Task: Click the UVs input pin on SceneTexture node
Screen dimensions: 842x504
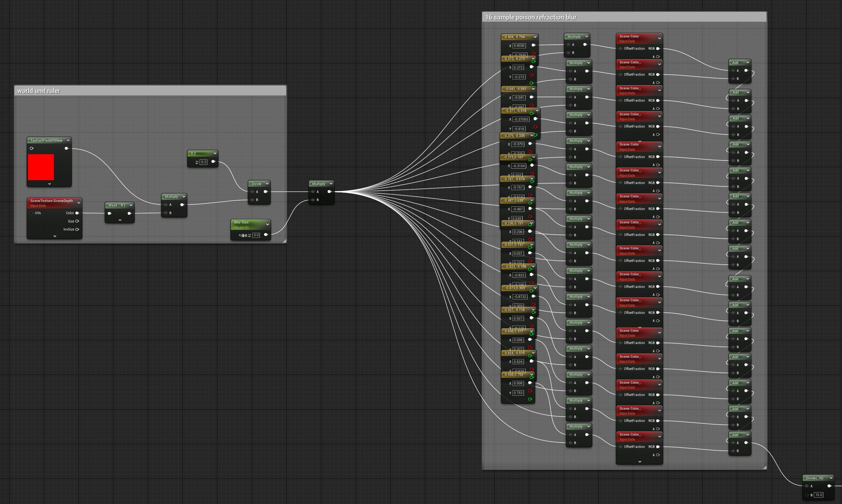Action: (32, 213)
